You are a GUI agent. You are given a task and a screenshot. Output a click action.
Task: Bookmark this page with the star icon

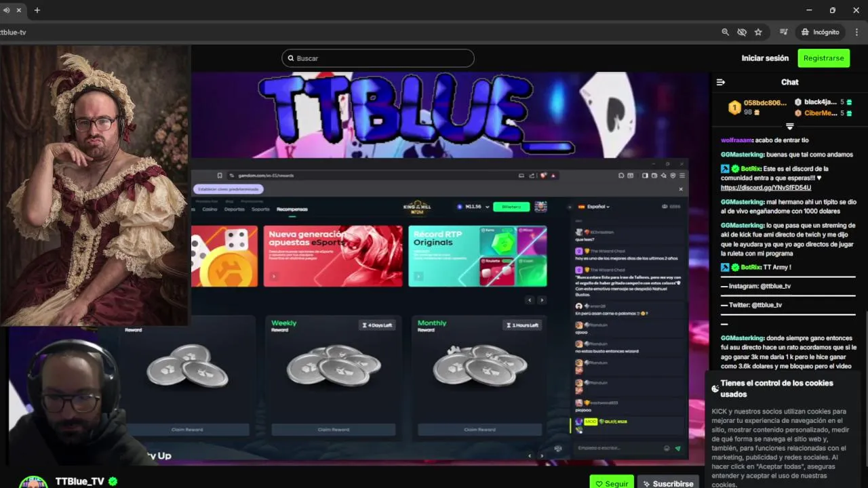point(758,32)
